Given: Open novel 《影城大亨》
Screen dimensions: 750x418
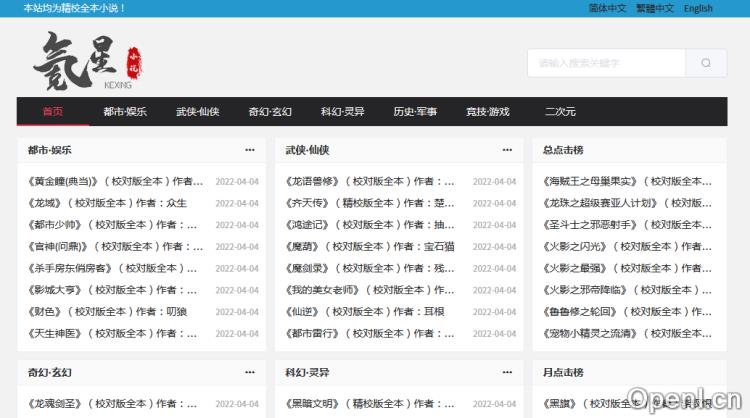Looking at the screenshot, I should 112,290.
